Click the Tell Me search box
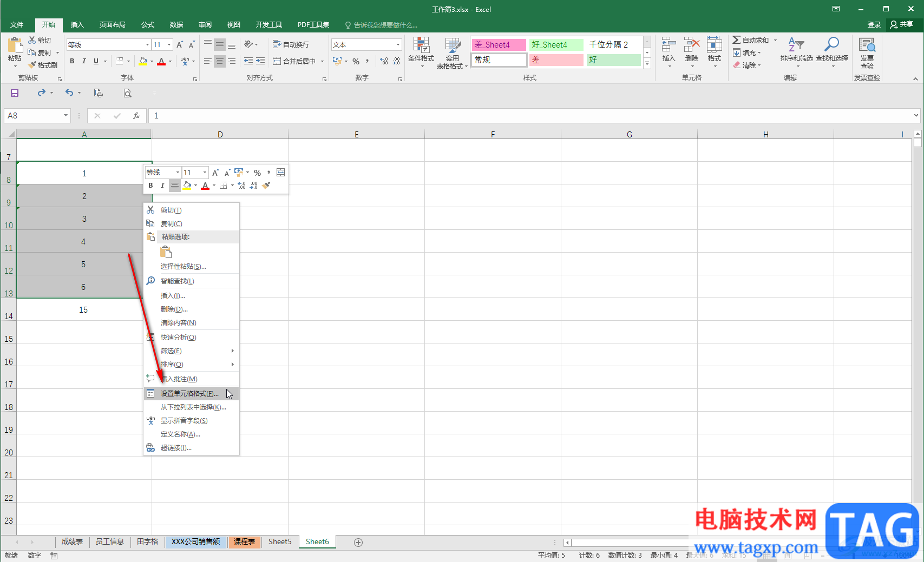Viewport: 924px width, 562px height. pos(381,25)
